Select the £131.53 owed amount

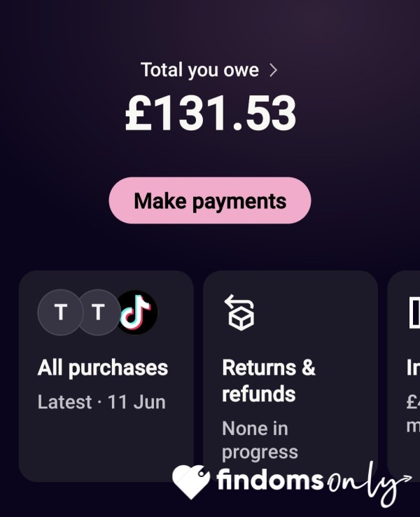pyautogui.click(x=211, y=113)
